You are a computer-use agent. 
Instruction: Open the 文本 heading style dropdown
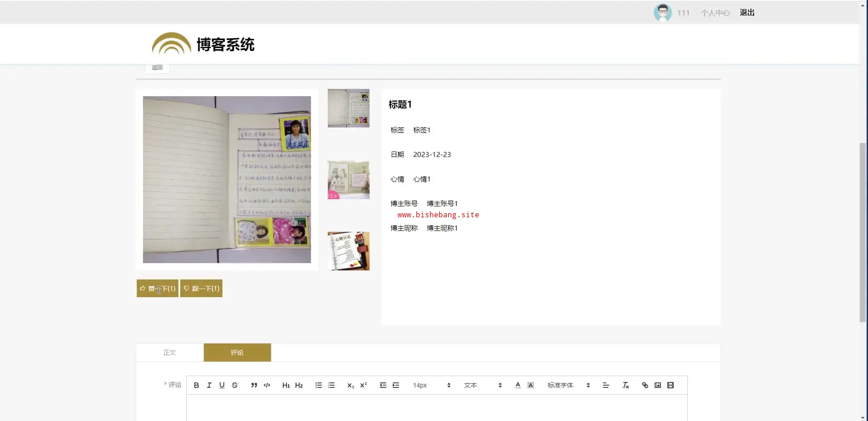point(482,385)
